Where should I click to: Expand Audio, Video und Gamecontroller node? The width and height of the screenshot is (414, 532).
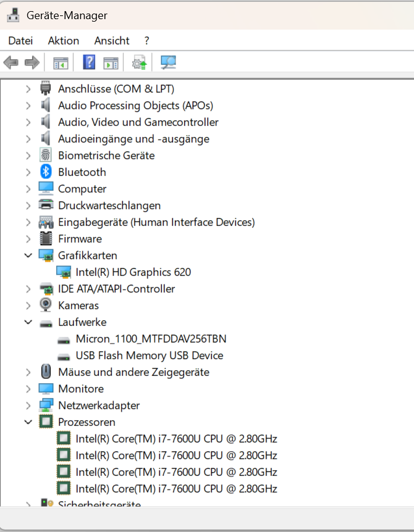point(28,122)
